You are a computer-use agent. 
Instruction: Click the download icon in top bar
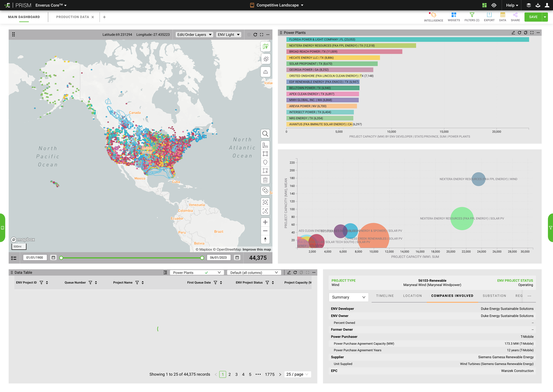pos(538,5)
